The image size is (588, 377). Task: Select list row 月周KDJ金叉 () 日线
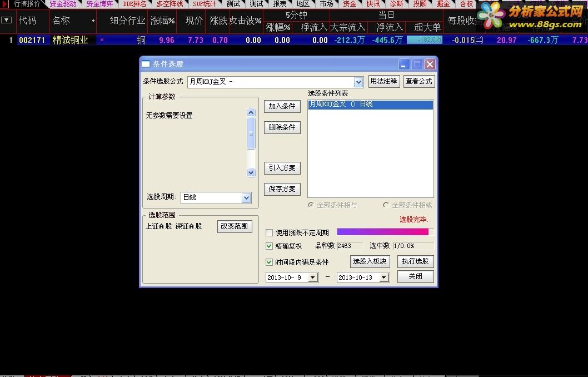(371, 105)
